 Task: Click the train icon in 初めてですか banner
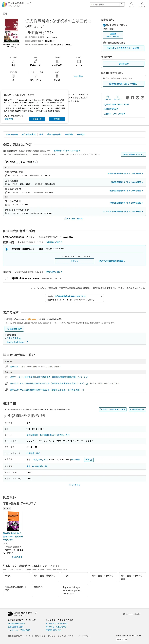pos(51,296)
